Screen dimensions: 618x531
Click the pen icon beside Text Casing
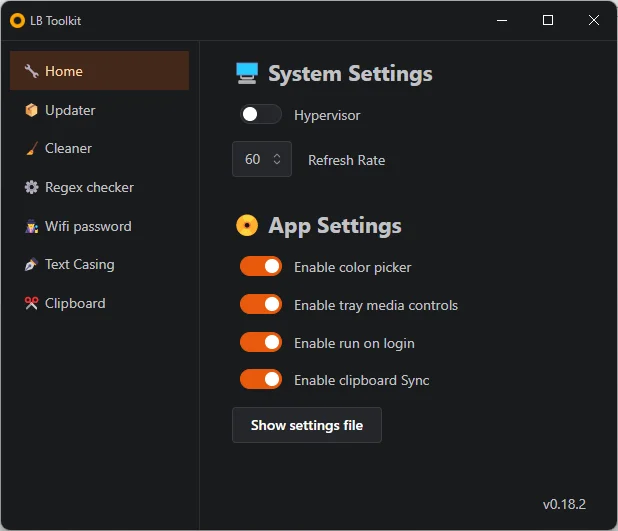(x=31, y=265)
